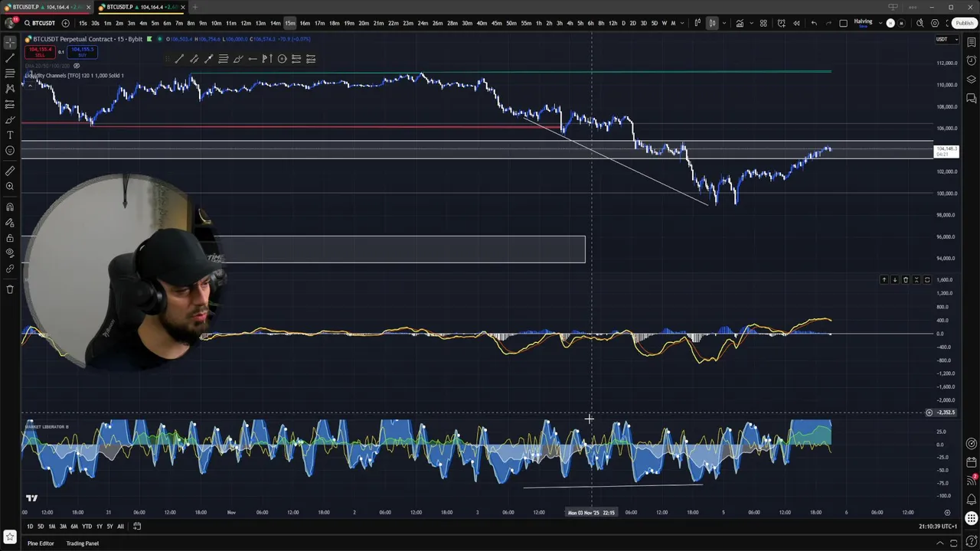This screenshot has height=551, width=980.
Task: Open go to date calendar icon
Action: pyautogui.click(x=137, y=527)
